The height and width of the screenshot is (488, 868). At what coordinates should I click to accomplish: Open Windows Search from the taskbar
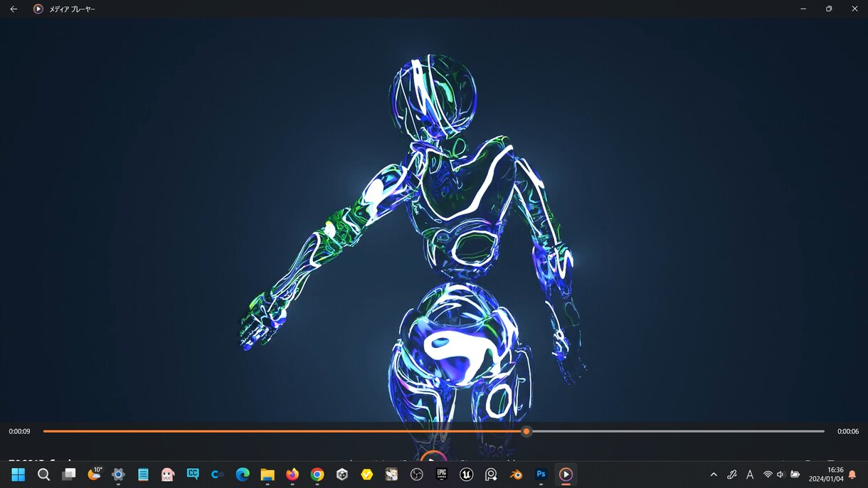[x=43, y=474]
